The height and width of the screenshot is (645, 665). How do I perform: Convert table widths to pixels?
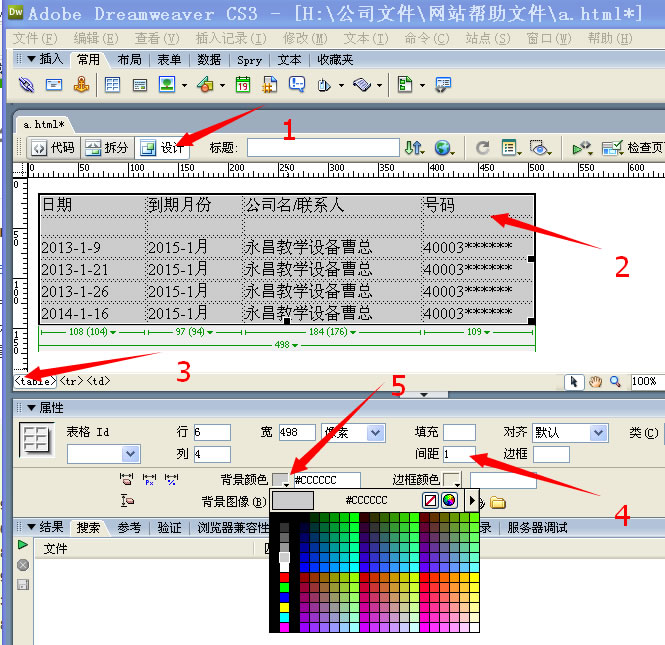(x=149, y=480)
